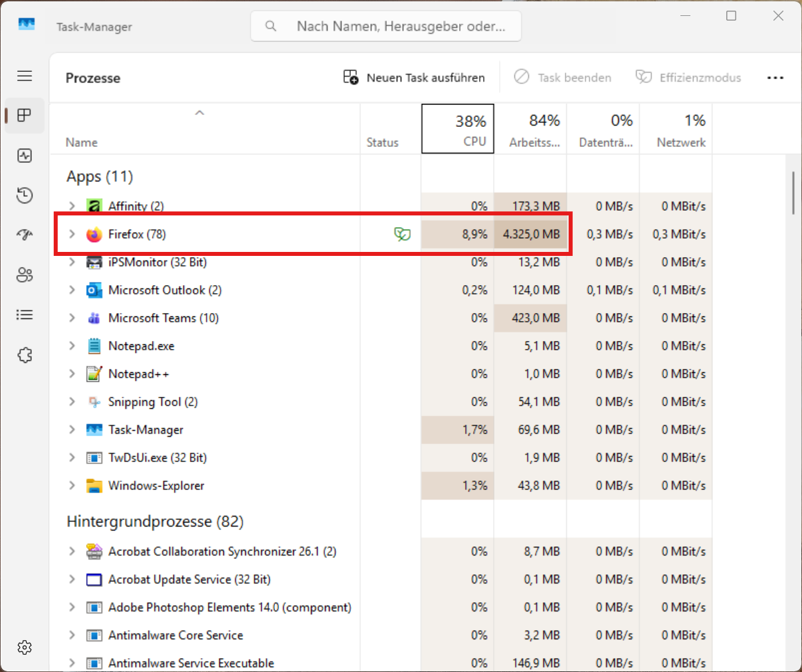
Task: Click the Firefox icon in the process list
Action: [x=94, y=234]
